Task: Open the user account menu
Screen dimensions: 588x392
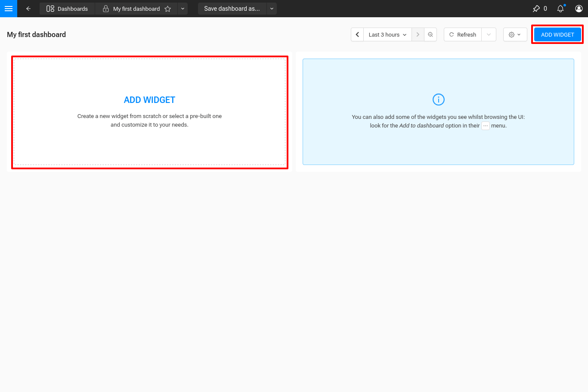Action: click(x=579, y=8)
